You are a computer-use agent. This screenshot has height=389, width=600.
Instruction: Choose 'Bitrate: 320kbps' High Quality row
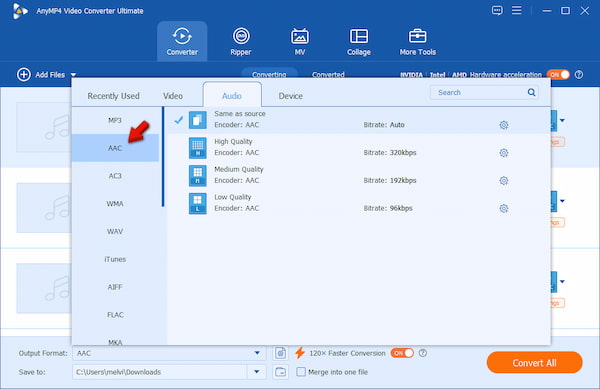pos(359,148)
